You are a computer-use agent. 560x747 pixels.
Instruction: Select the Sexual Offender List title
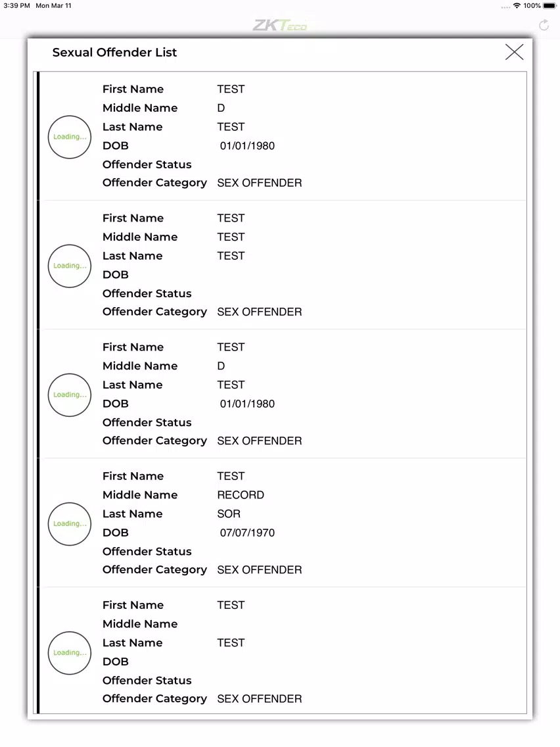(114, 53)
